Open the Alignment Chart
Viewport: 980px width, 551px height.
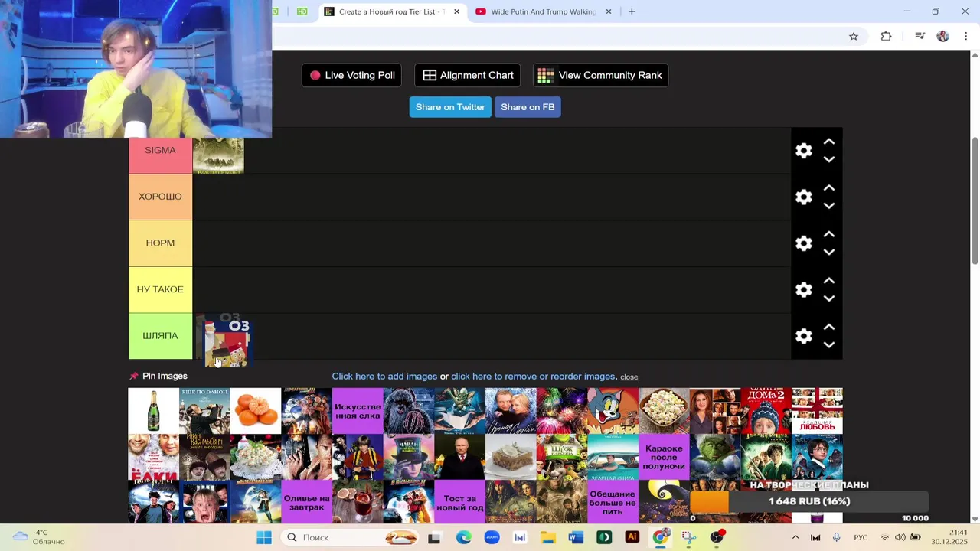(468, 75)
